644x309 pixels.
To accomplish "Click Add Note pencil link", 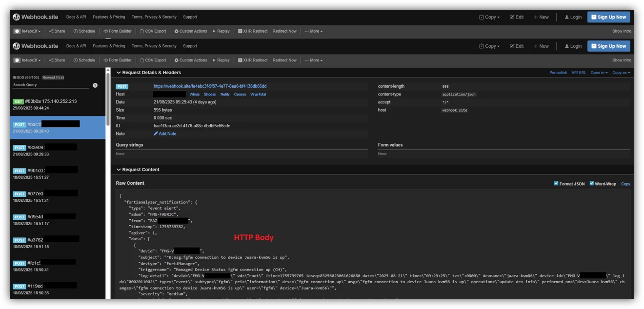I will coord(165,134).
